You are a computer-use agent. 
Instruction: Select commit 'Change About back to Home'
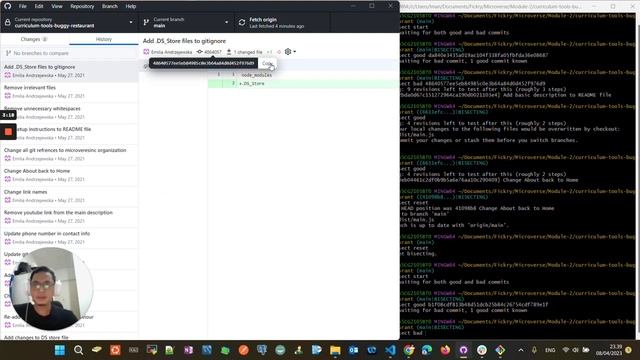(69, 175)
